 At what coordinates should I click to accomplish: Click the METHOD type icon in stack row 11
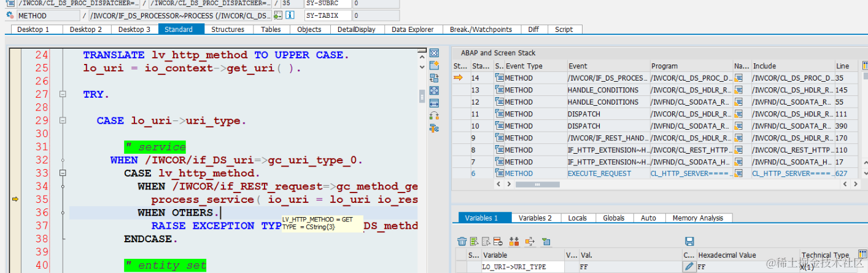pos(499,114)
